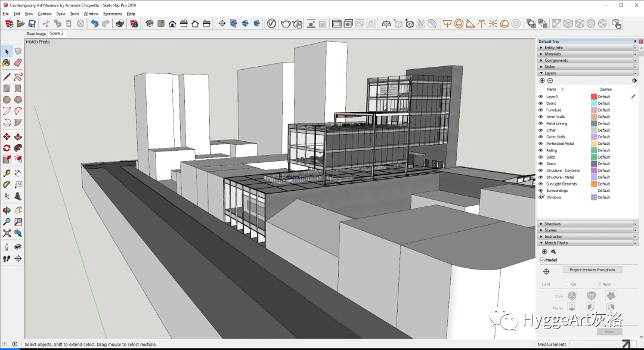Choose the Paint Bucket tool
This screenshot has width=644, height=350.
7,63
